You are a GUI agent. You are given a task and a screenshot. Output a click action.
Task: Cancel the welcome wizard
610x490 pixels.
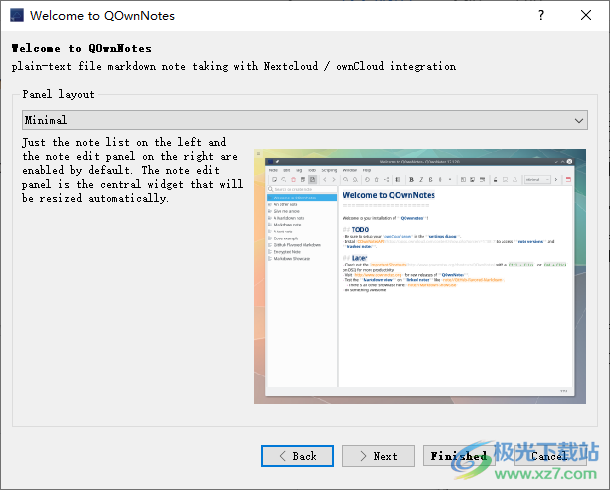coord(550,456)
